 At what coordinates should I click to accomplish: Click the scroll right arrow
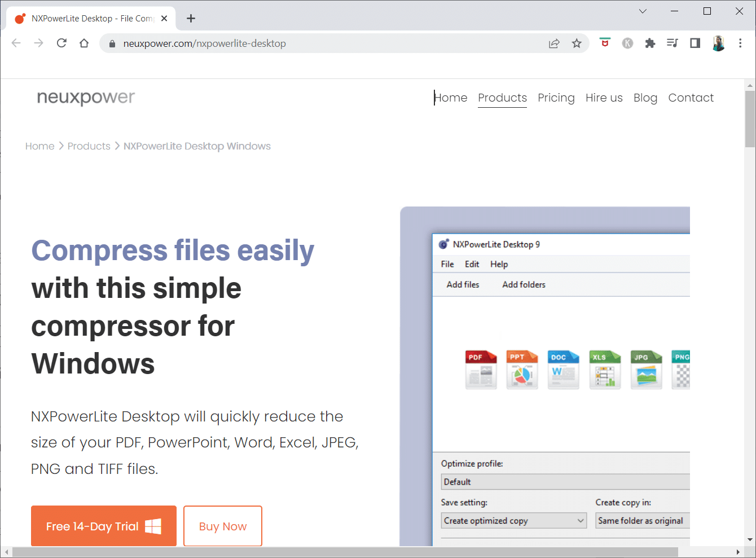click(x=738, y=552)
